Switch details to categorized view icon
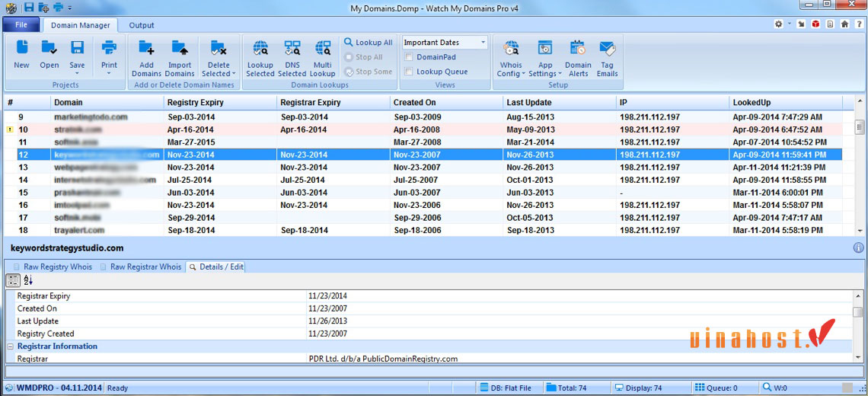 pyautogui.click(x=14, y=280)
